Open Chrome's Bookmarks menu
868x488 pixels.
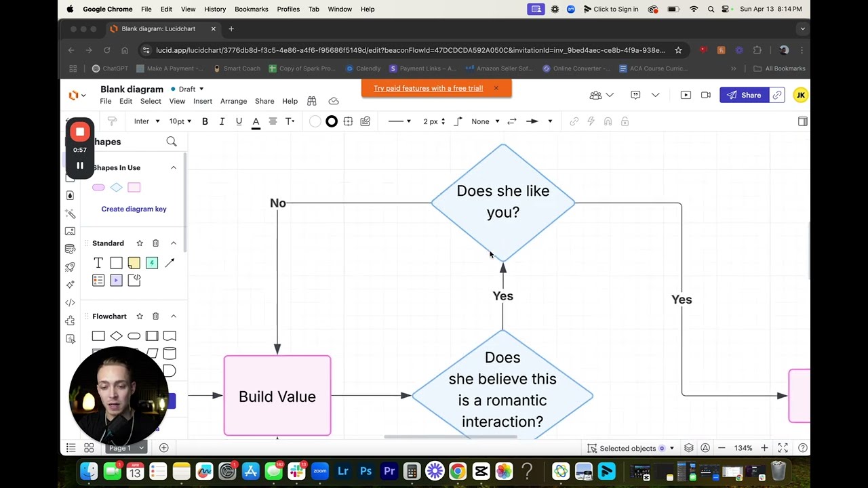251,9
